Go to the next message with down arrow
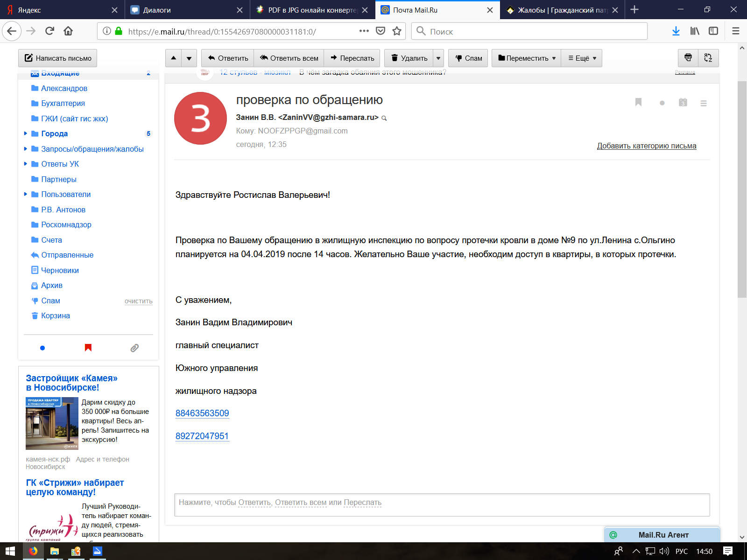 189,58
